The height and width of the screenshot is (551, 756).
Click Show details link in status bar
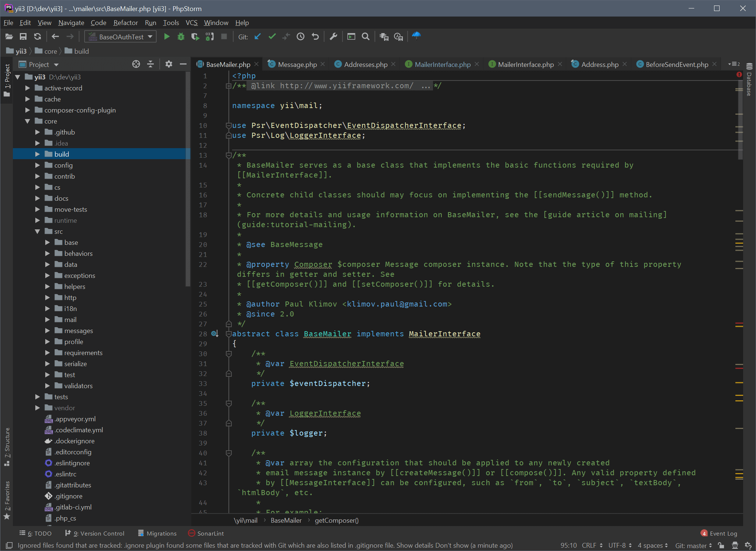415,545
